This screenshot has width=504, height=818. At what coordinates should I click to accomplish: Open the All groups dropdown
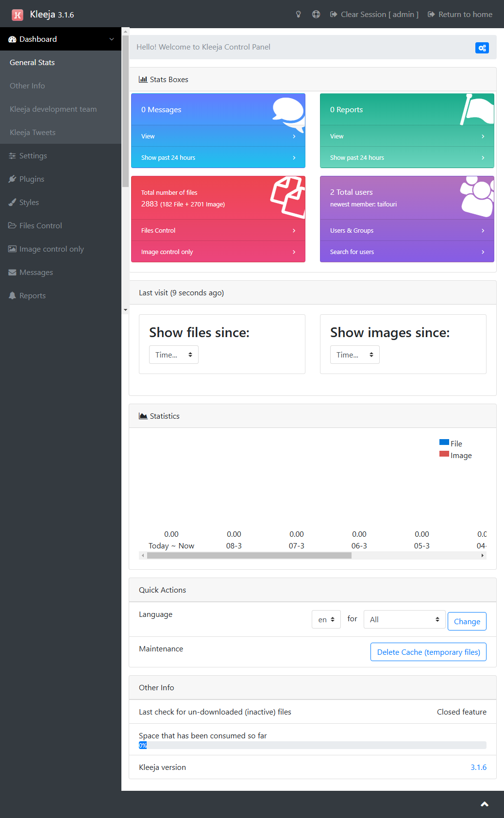coord(404,619)
